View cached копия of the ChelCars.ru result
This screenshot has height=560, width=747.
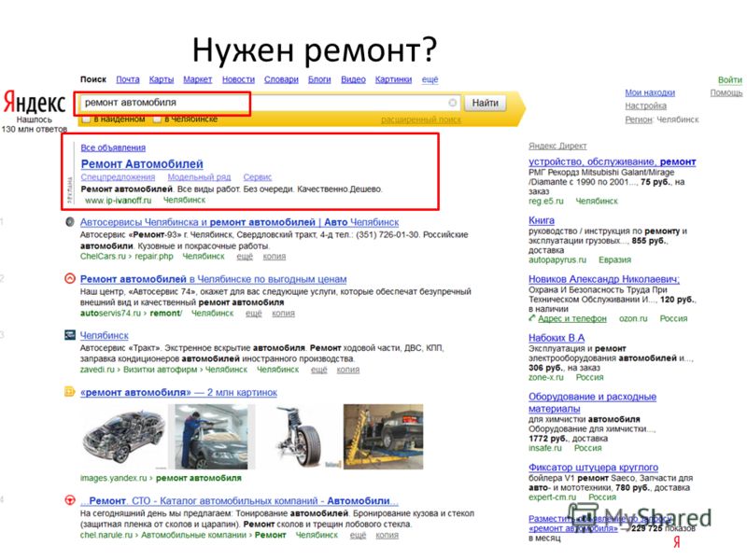(275, 257)
